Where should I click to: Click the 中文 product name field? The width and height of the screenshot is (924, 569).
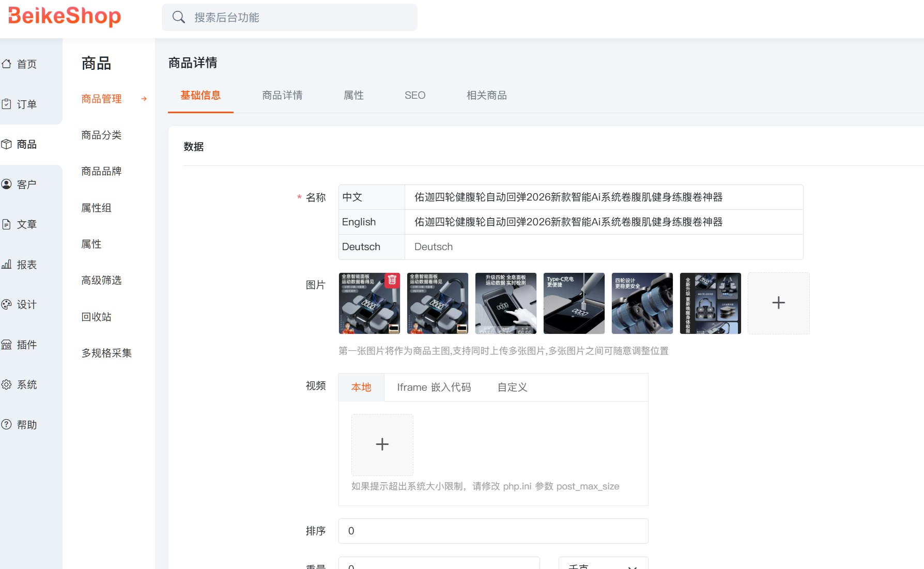604,197
